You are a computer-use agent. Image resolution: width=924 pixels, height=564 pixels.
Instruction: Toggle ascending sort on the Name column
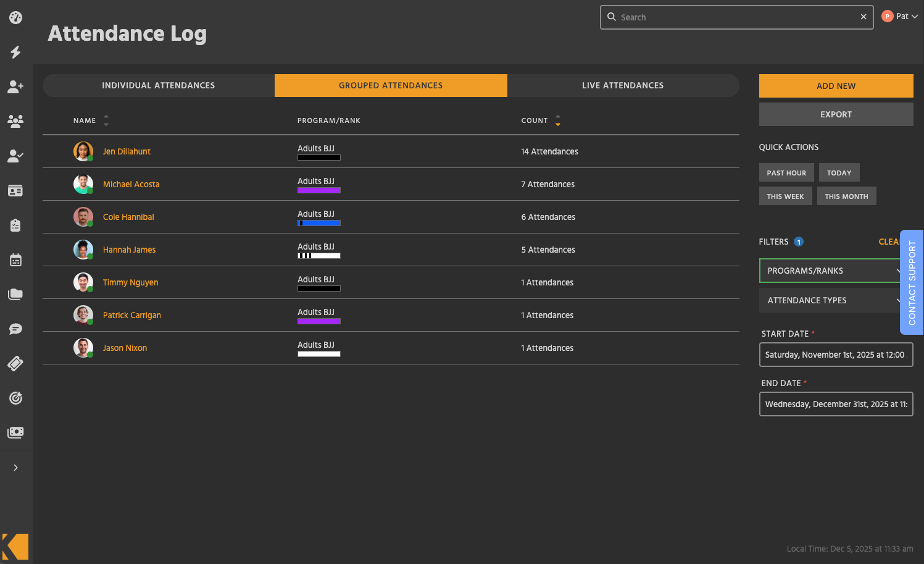pyautogui.click(x=105, y=117)
